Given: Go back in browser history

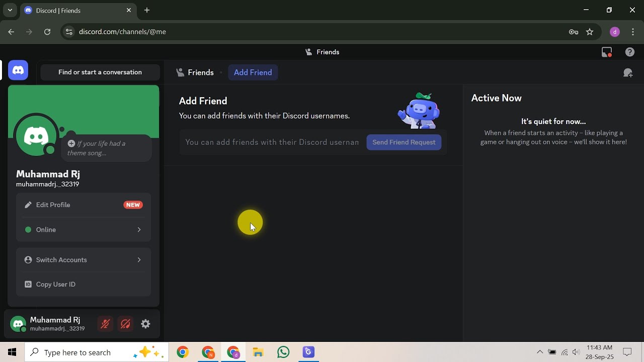Looking at the screenshot, I should (11, 32).
